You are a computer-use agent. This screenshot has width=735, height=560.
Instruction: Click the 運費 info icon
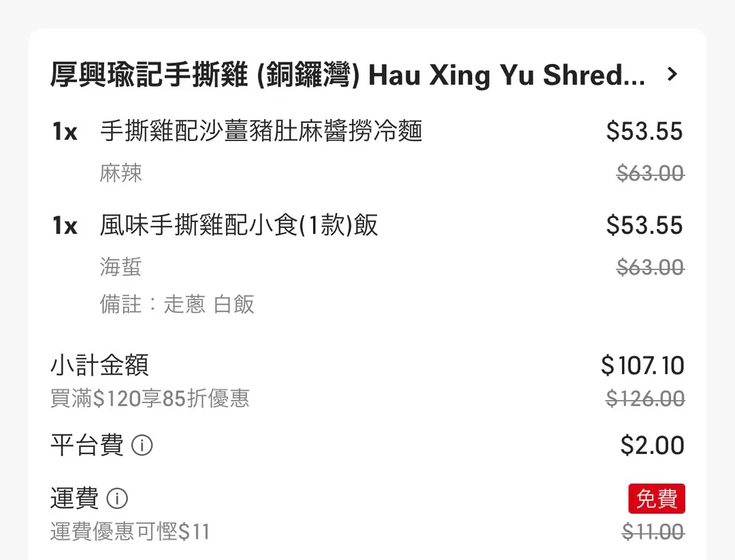tap(117, 499)
